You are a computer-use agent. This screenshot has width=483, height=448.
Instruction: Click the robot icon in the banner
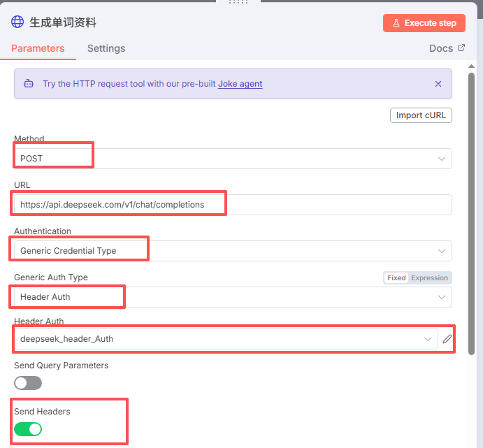[x=29, y=83]
